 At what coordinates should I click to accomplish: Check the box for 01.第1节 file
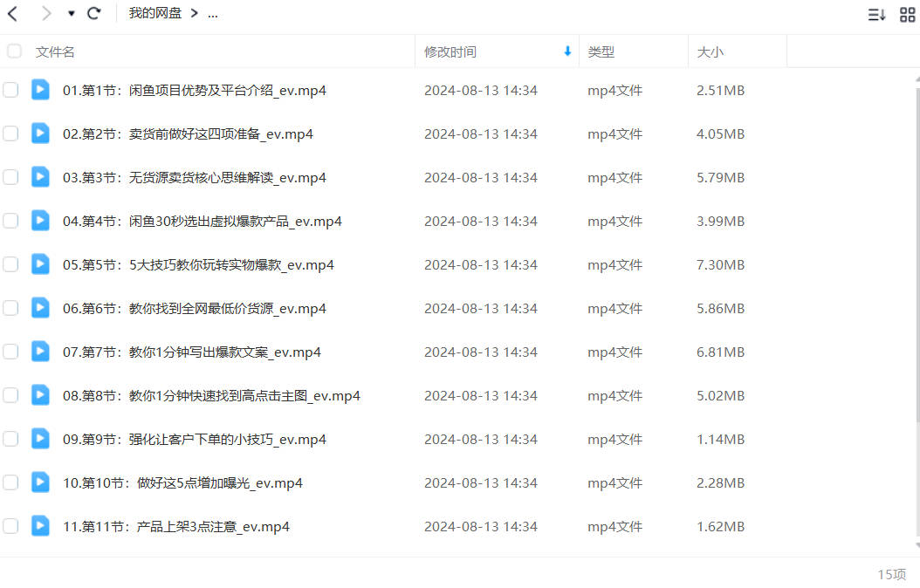(10, 90)
